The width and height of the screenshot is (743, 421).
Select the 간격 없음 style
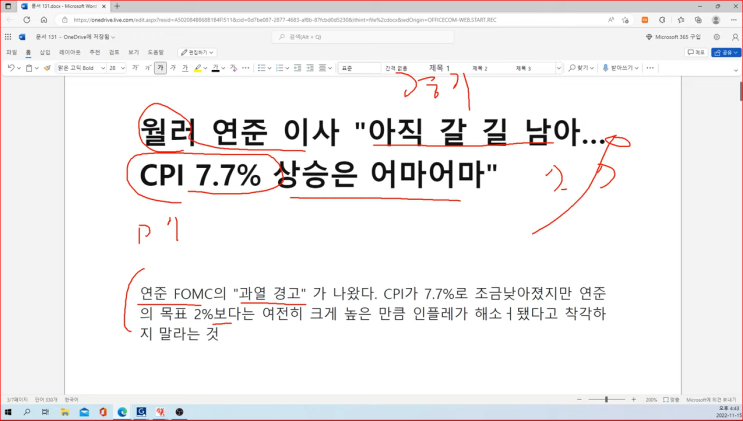pyautogui.click(x=396, y=68)
